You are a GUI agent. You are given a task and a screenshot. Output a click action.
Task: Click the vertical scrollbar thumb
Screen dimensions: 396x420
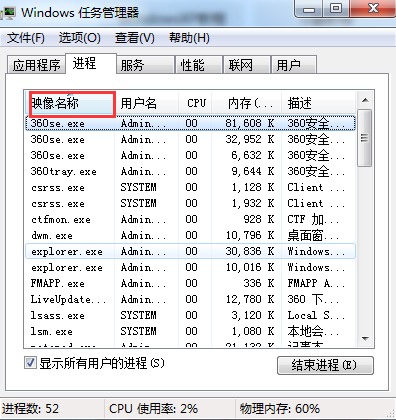pyautogui.click(x=364, y=138)
